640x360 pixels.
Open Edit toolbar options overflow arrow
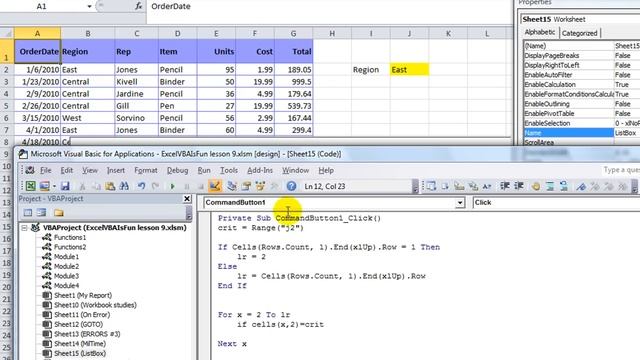click(x=634, y=187)
